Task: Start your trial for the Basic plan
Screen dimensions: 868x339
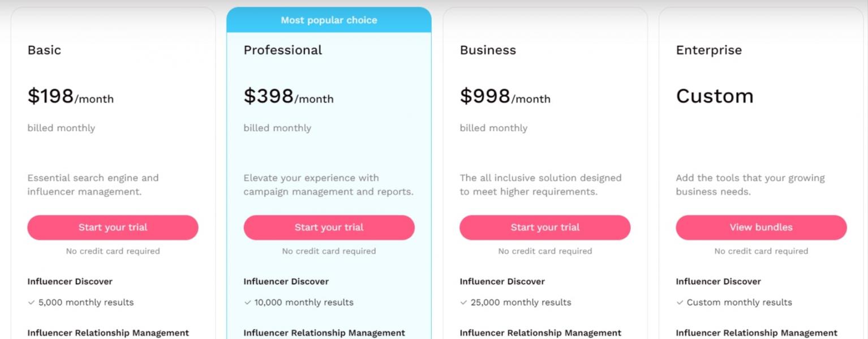Action: (x=113, y=228)
